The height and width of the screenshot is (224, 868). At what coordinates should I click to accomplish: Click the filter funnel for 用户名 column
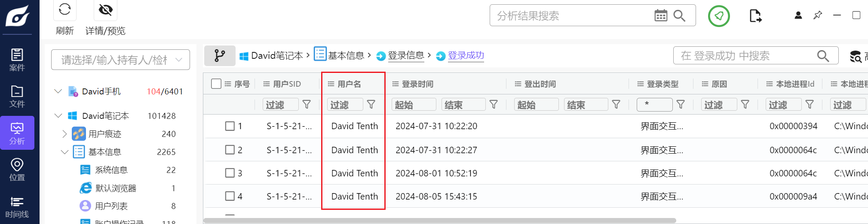(371, 104)
